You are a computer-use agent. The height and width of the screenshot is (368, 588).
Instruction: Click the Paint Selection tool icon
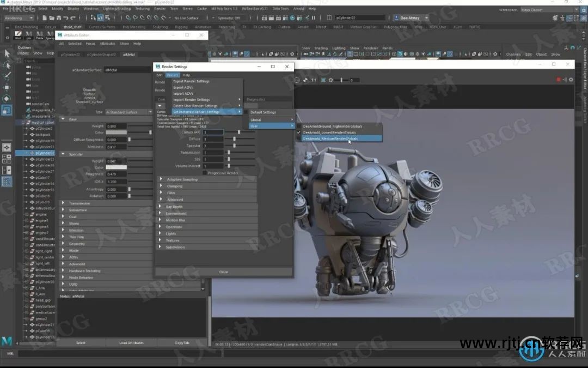[7, 76]
